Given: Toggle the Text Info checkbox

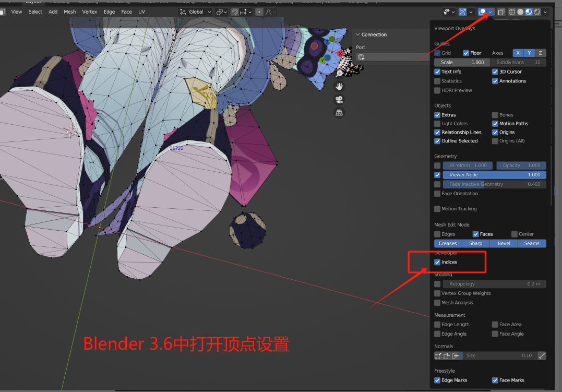Looking at the screenshot, I should 437,72.
